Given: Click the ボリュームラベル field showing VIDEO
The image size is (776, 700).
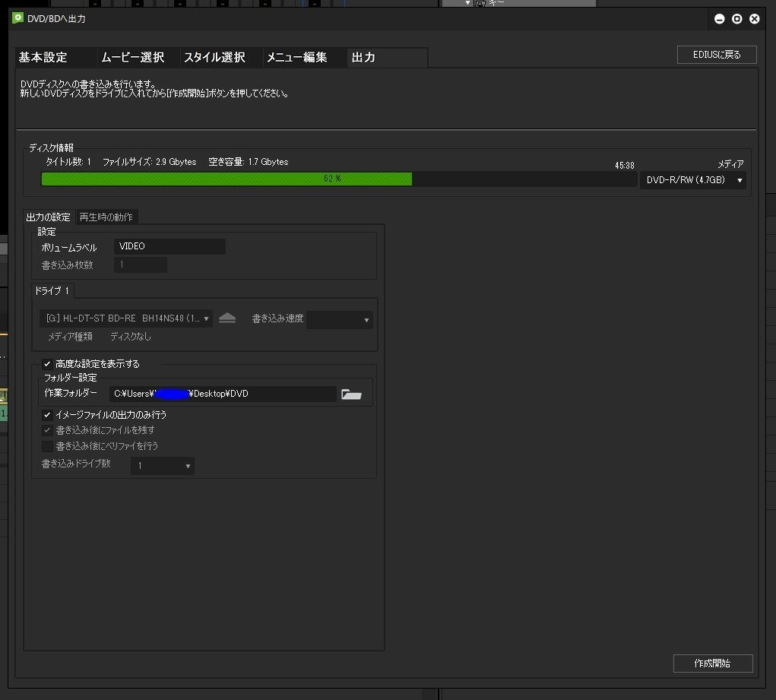Looking at the screenshot, I should coord(169,245).
